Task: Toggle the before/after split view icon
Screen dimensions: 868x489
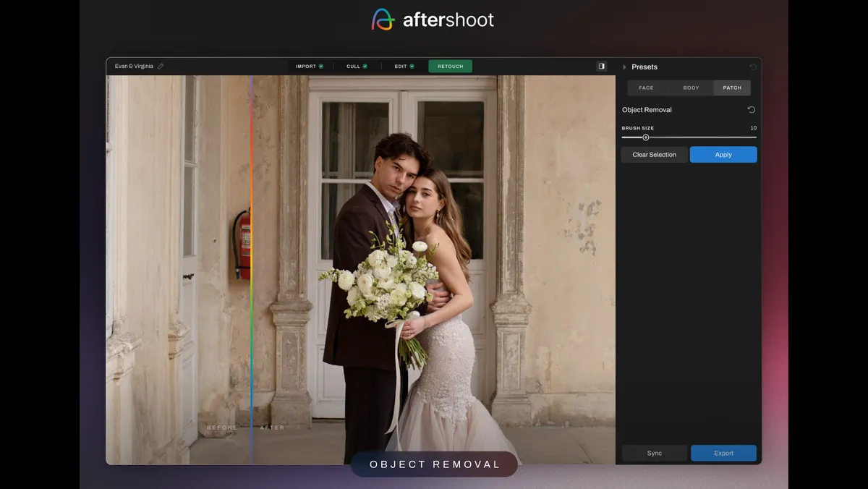Action: [x=601, y=67]
